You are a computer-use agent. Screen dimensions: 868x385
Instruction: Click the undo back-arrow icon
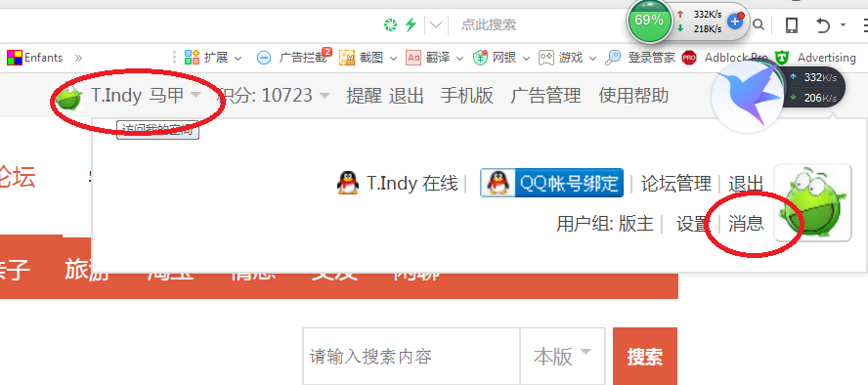[x=823, y=24]
